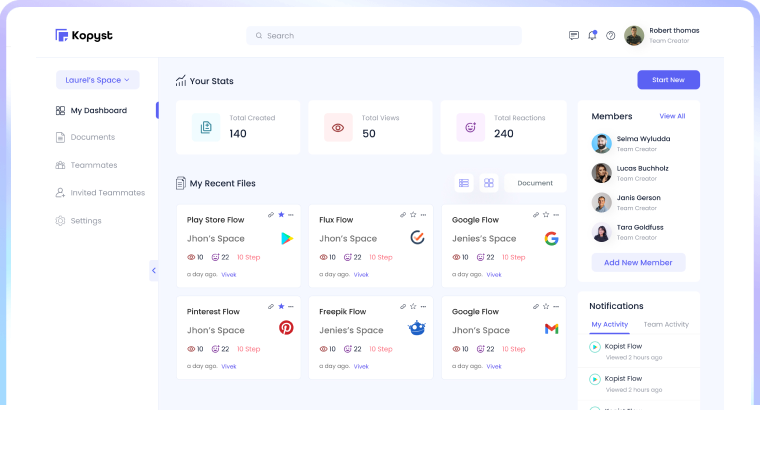The image size is (760, 455).
Task: Click the help question mark icon
Action: [x=610, y=35]
